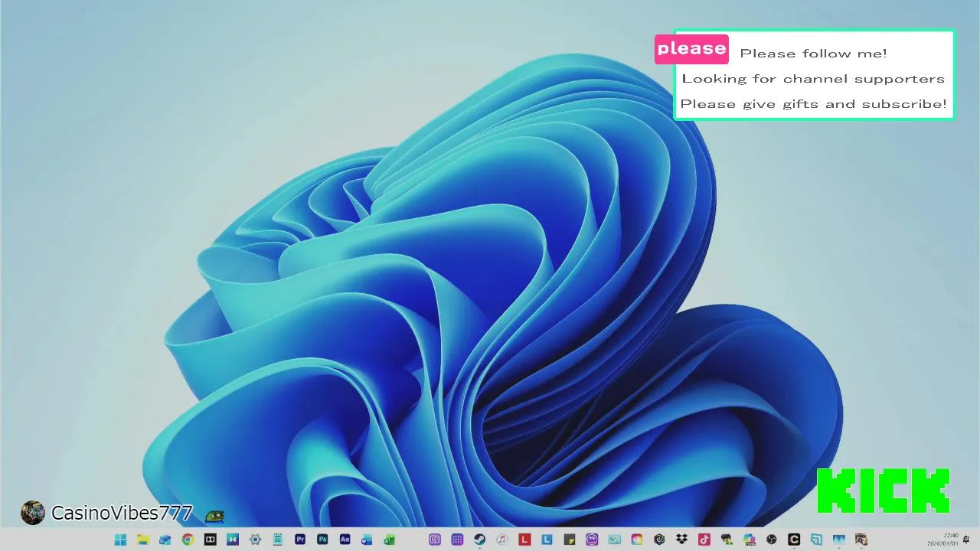Open the Windows Start menu
980x551 pixels.
point(120,540)
